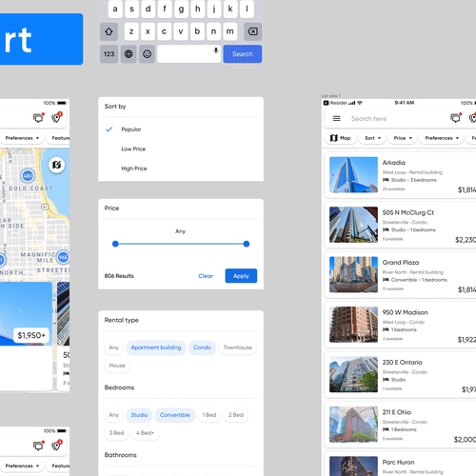Click Clear in the Price panel
The width and height of the screenshot is (476, 476).
[206, 276]
